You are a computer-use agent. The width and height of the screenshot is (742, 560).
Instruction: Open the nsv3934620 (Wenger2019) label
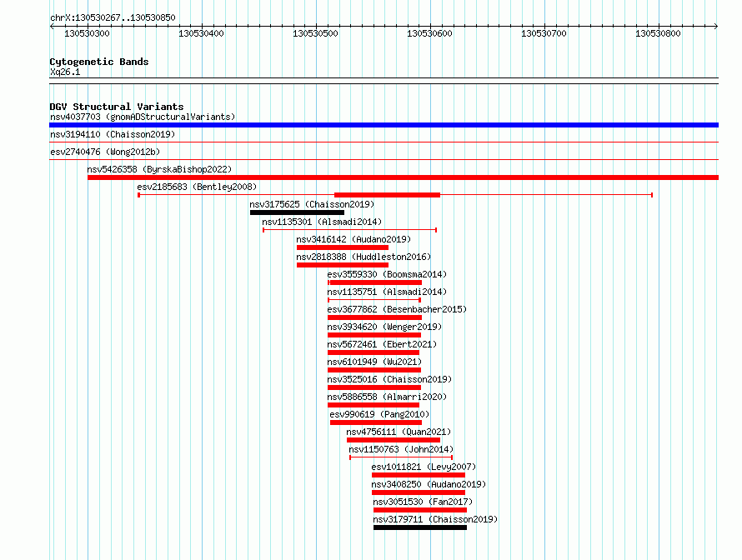click(384, 327)
